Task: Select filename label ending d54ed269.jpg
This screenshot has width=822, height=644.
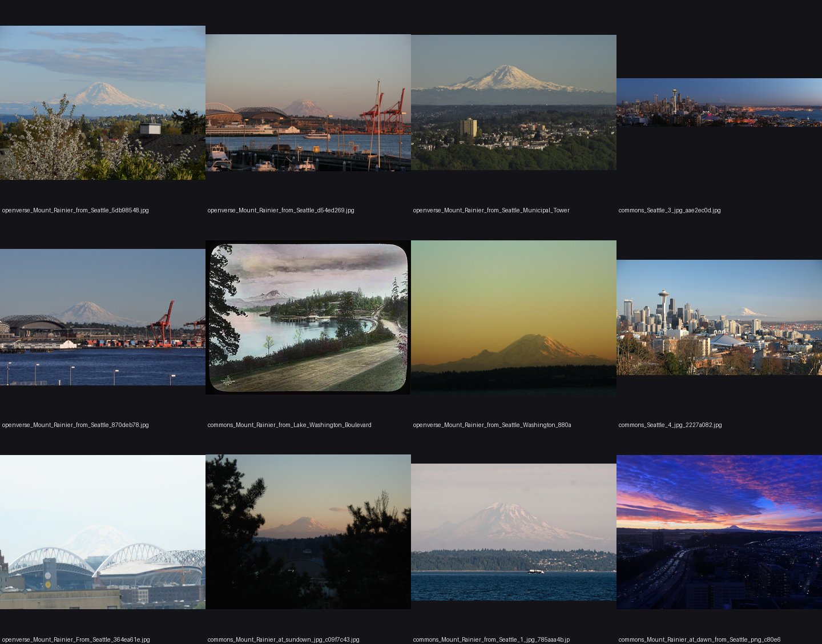Action: click(281, 211)
